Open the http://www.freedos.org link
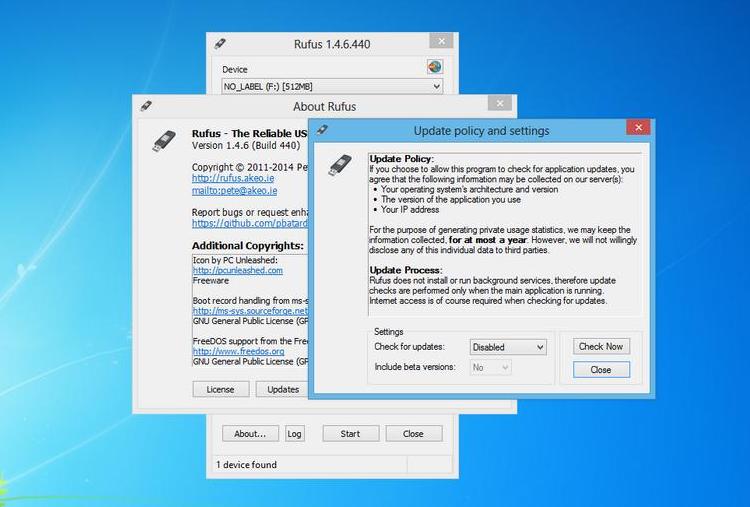The width and height of the screenshot is (750, 507). [238, 351]
